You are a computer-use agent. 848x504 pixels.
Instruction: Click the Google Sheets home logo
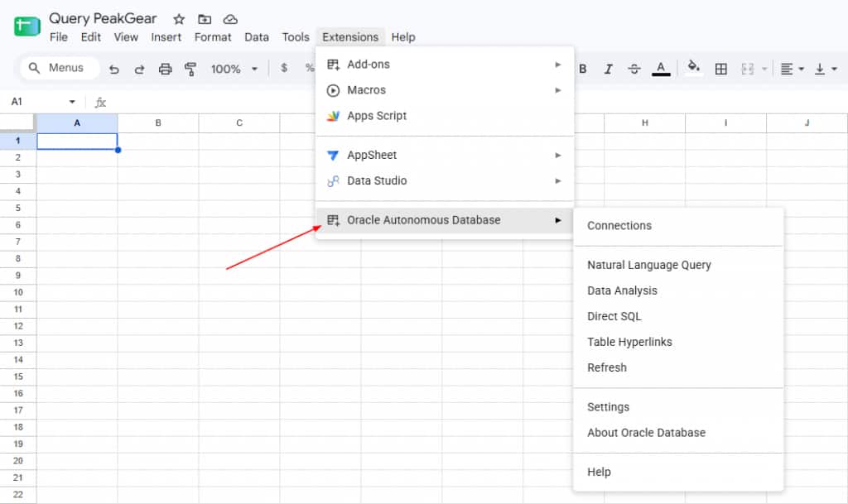[26, 26]
